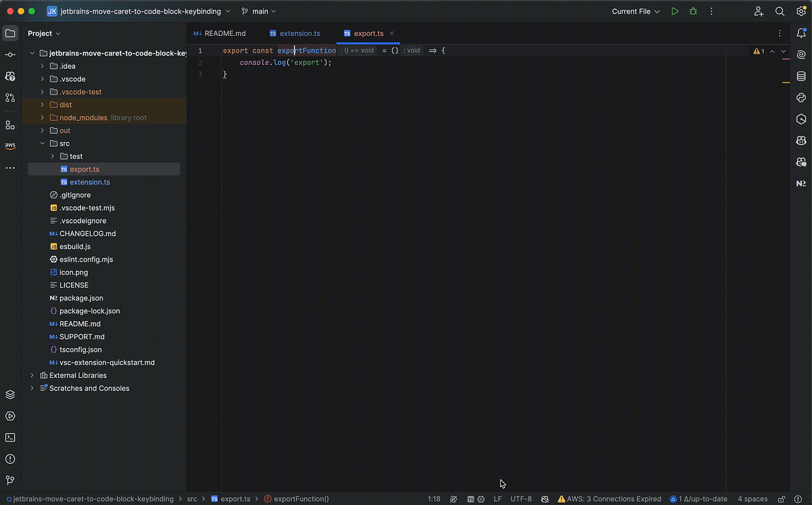Select the Run button in the toolbar

point(674,11)
